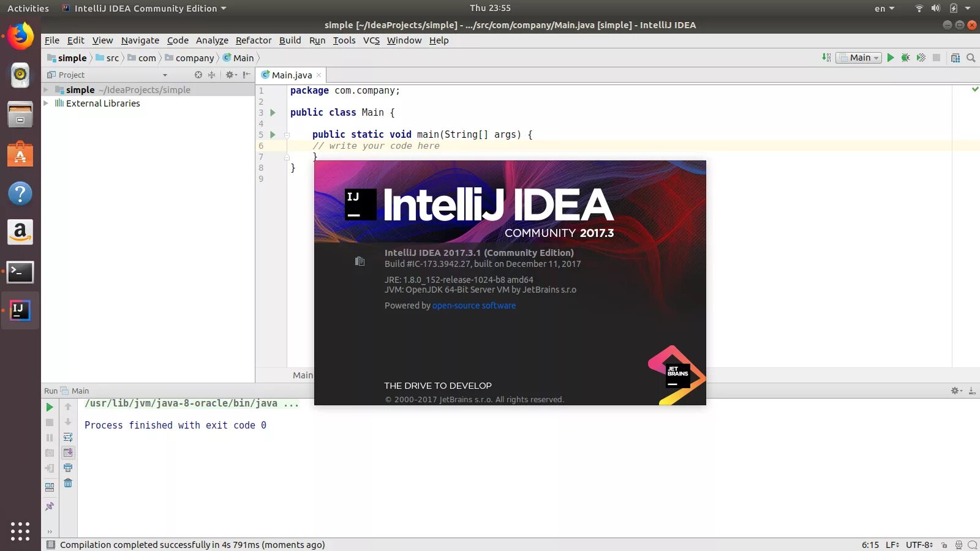Hide the Project tool window
The image size is (980, 551).
[246, 75]
